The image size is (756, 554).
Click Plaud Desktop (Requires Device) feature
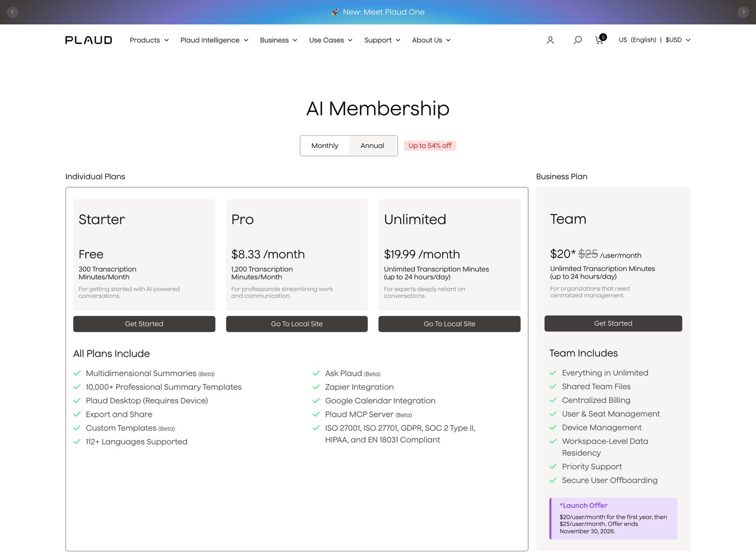click(x=147, y=401)
